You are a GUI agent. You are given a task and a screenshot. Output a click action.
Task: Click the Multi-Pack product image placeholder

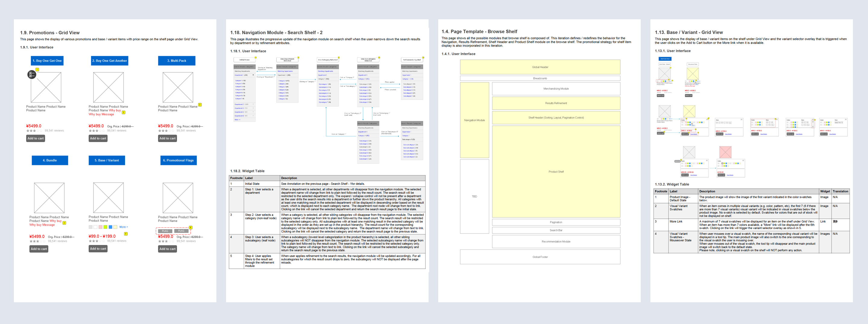pos(178,87)
